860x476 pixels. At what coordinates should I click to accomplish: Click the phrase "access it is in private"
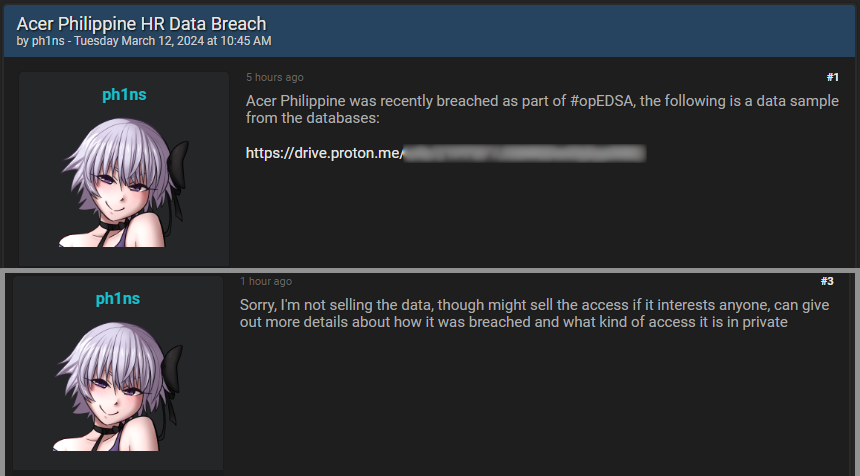point(716,323)
